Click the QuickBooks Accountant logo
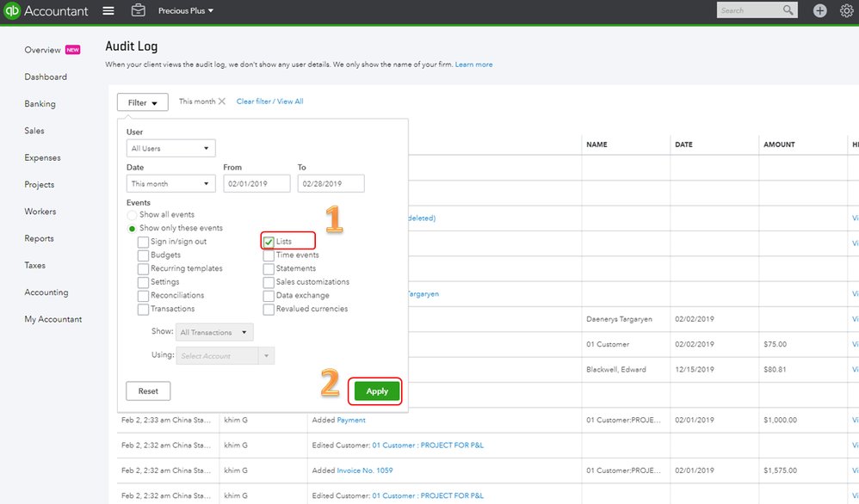The height and width of the screenshot is (504, 859). pos(46,11)
